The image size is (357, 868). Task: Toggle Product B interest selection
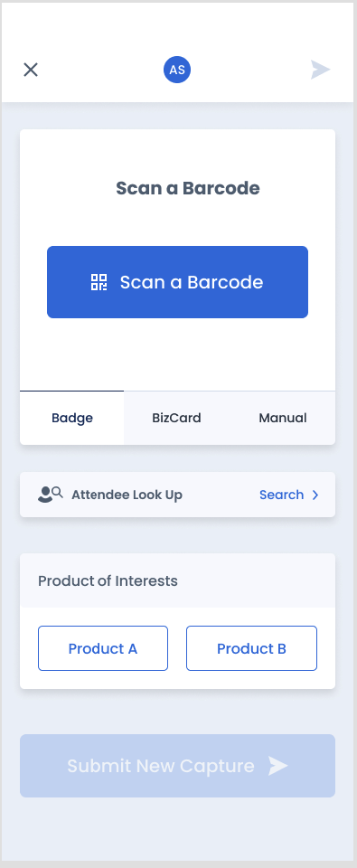click(x=252, y=648)
